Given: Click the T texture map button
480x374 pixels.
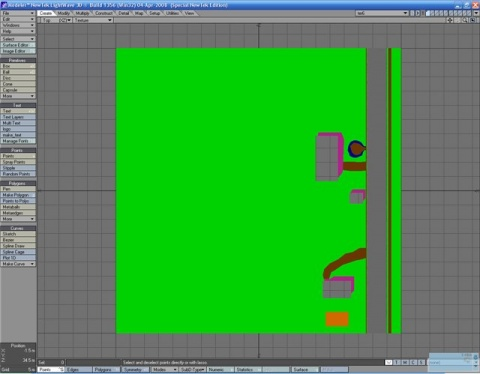Looking at the screenshot, I should click(x=397, y=362).
